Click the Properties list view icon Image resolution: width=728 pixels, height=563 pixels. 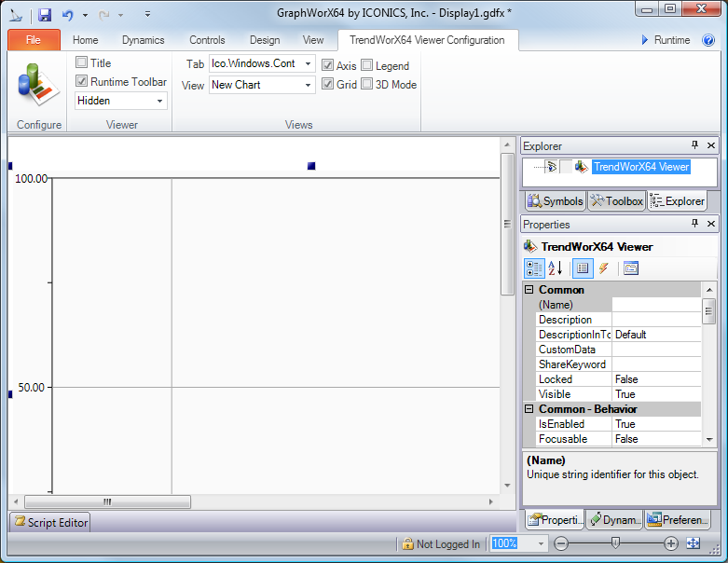click(583, 268)
